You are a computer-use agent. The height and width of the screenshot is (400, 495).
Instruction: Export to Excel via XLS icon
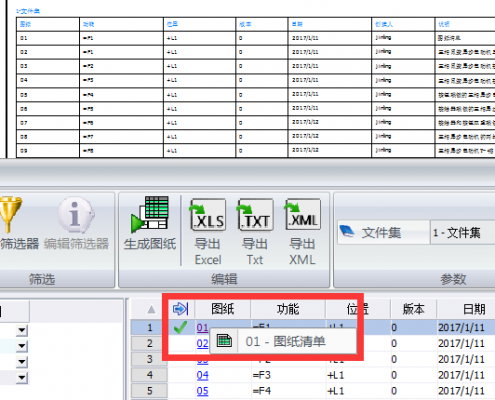pyautogui.click(x=208, y=214)
